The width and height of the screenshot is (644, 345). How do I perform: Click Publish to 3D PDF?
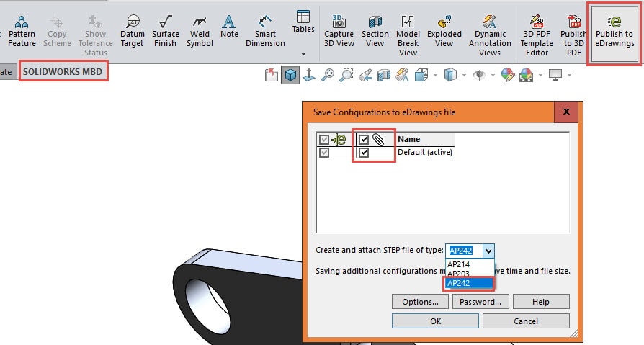coord(574,36)
